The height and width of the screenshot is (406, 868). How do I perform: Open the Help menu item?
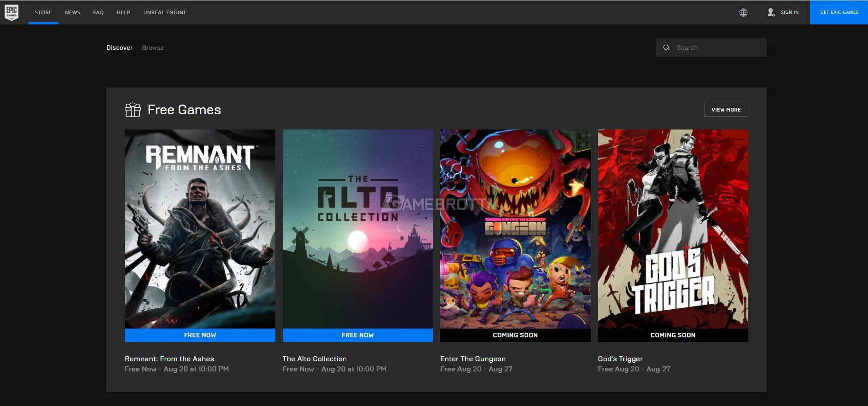coord(123,12)
